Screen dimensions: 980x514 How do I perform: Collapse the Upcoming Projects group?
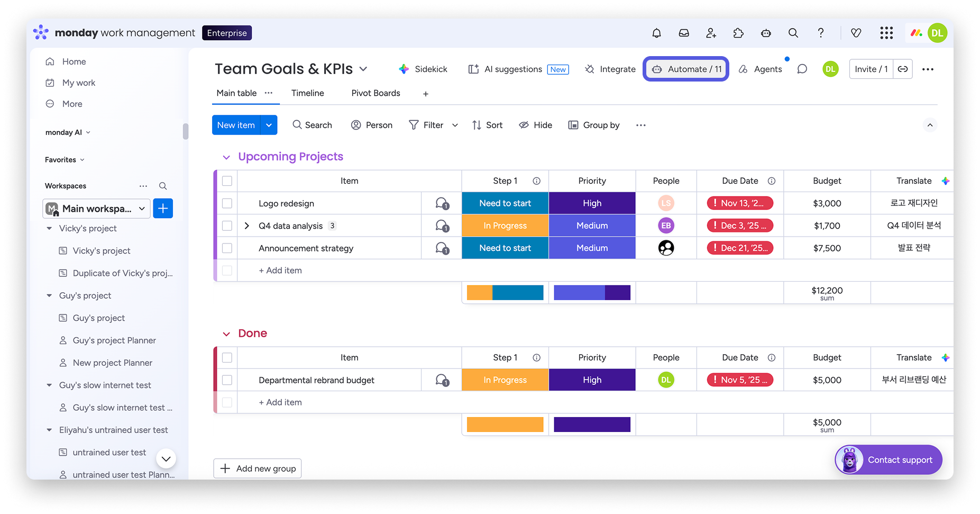coord(226,157)
